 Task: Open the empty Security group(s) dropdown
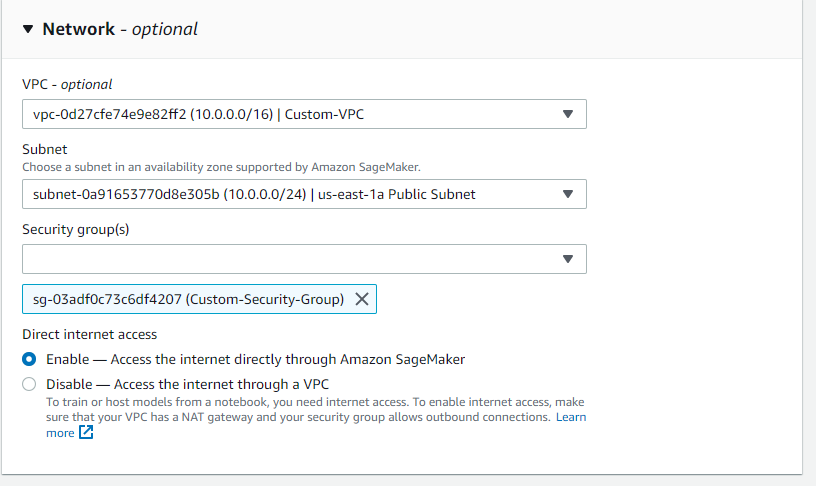pos(304,259)
